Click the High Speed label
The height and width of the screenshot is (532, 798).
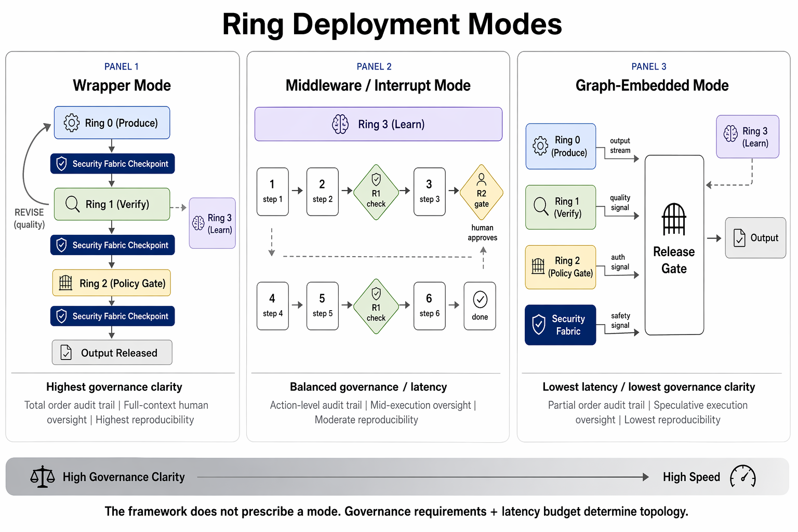tap(691, 477)
